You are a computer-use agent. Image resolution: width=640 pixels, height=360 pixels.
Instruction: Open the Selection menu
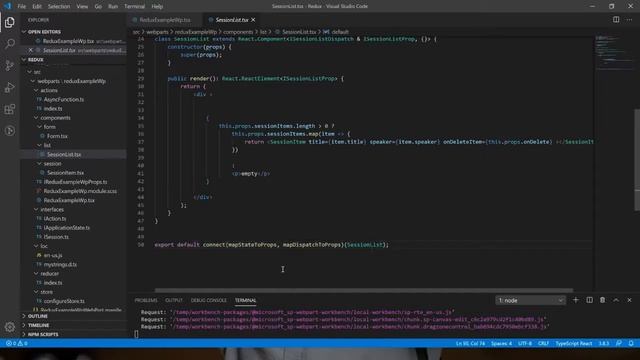[59, 7]
